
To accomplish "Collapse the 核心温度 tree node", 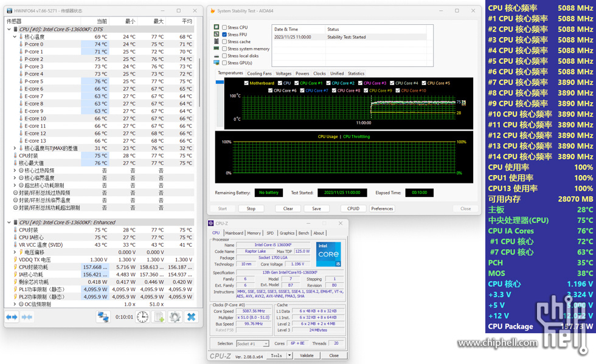I will tap(15, 37).
